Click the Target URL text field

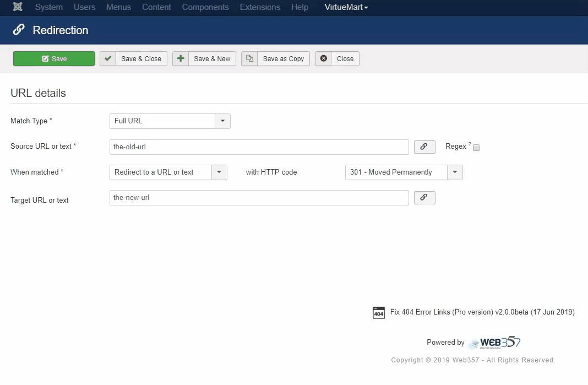tap(259, 198)
